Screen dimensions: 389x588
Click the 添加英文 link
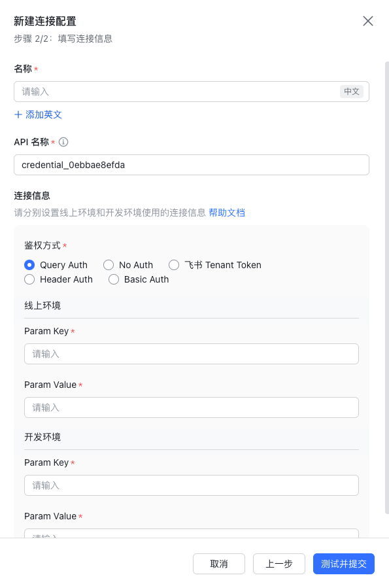(43, 114)
